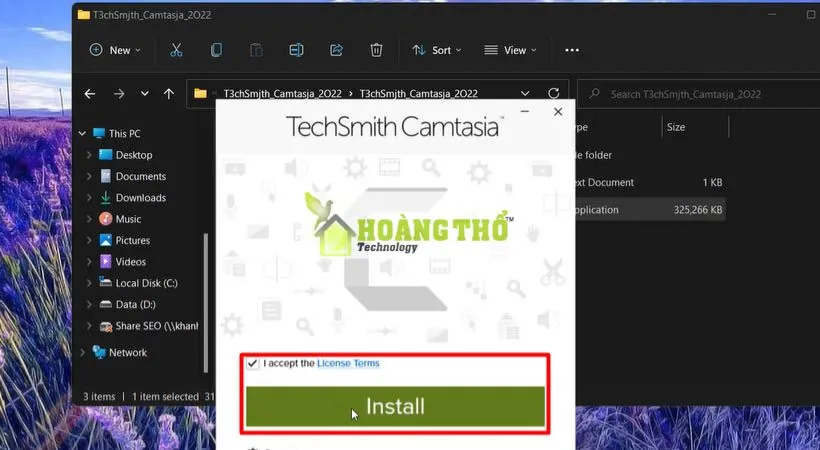
Task: Click the Music folder icon
Action: (x=106, y=219)
